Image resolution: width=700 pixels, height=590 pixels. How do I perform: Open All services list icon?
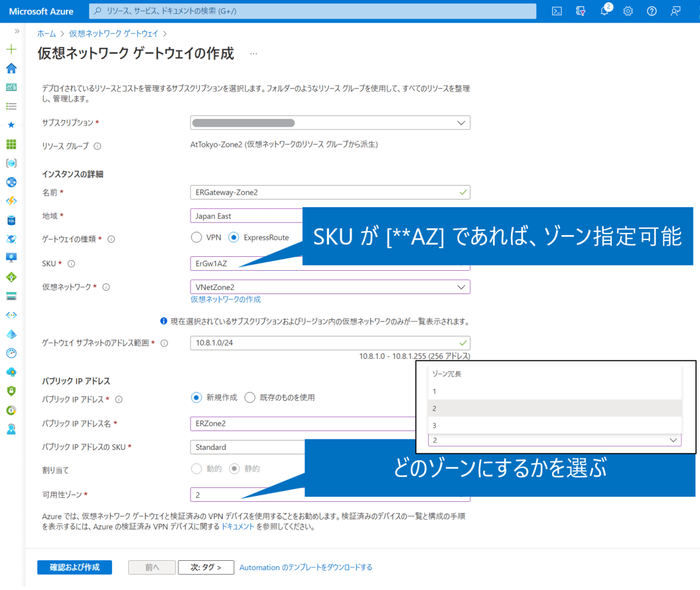[11, 106]
